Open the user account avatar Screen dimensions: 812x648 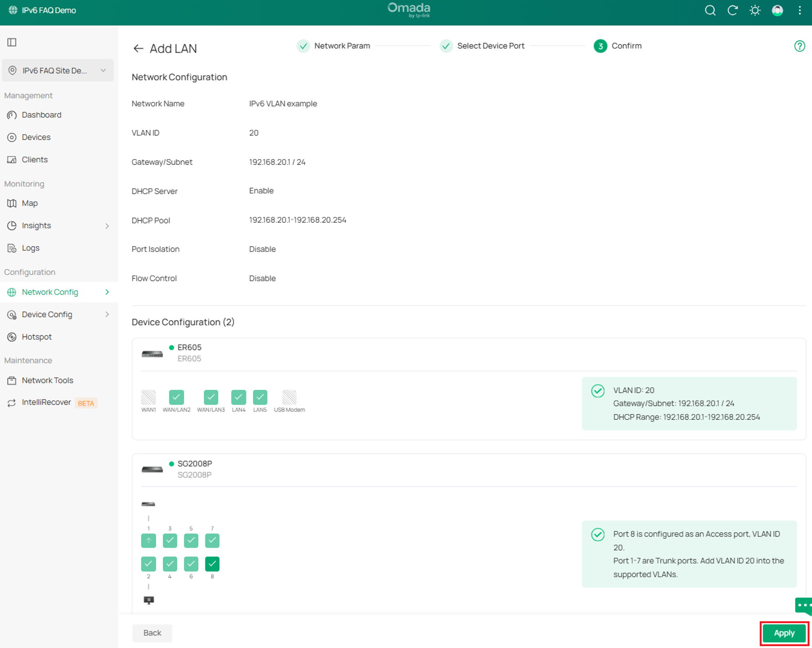pos(777,10)
